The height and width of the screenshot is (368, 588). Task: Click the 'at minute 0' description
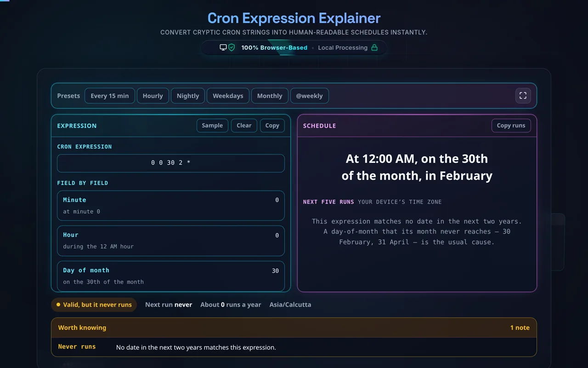click(x=81, y=212)
